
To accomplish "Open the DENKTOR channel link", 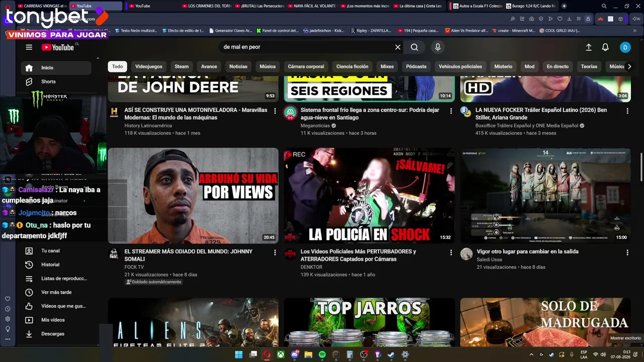I will [311, 267].
